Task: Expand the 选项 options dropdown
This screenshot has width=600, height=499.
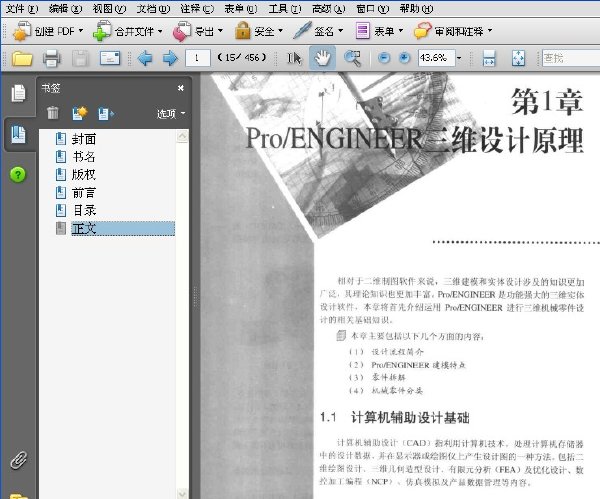Action: click(x=171, y=114)
